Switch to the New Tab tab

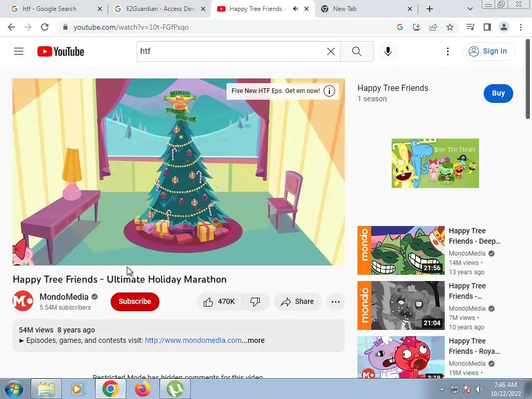pos(344,9)
